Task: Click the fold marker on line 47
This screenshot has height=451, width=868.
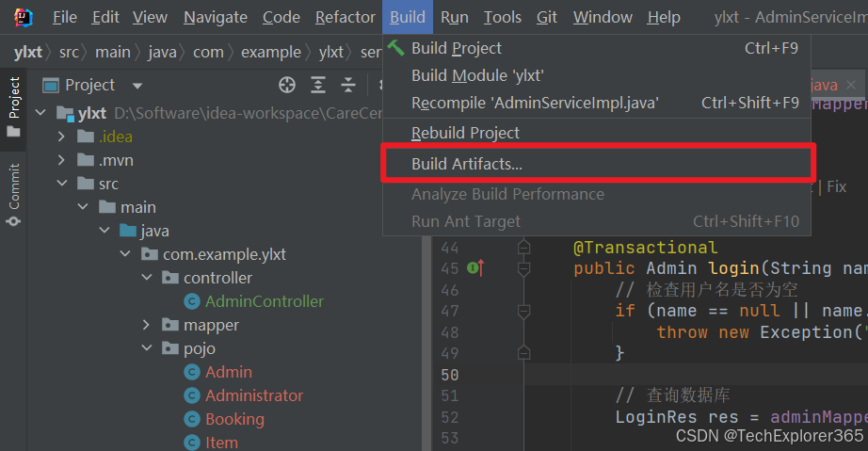Action: (523, 311)
